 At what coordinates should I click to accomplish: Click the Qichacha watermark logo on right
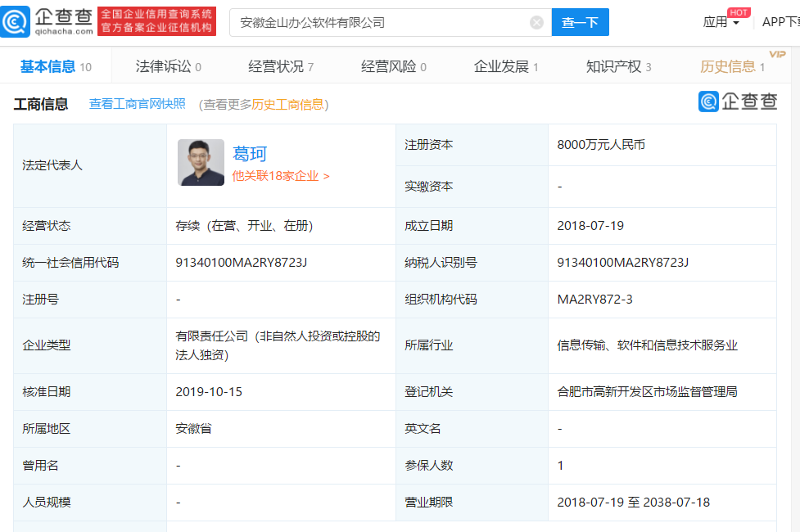pyautogui.click(x=738, y=101)
